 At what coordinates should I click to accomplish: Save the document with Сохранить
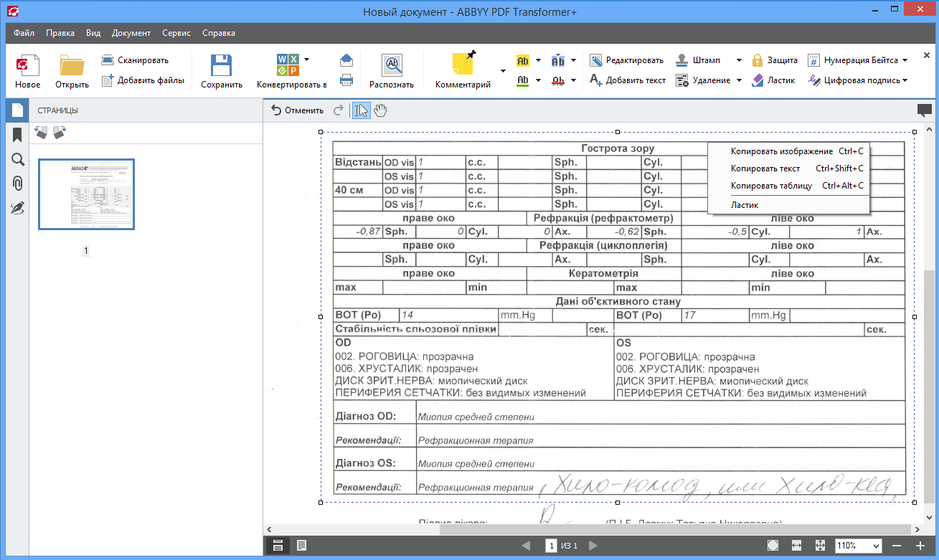tap(222, 72)
